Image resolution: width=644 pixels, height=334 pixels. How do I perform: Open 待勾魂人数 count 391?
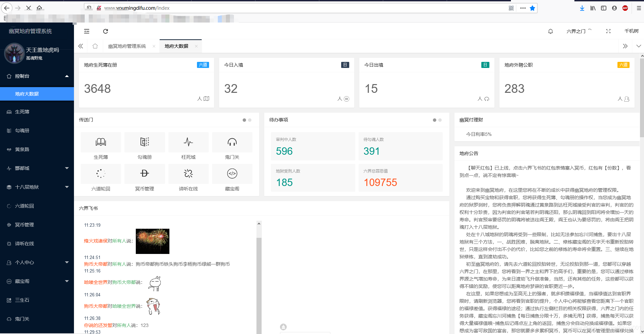click(371, 151)
